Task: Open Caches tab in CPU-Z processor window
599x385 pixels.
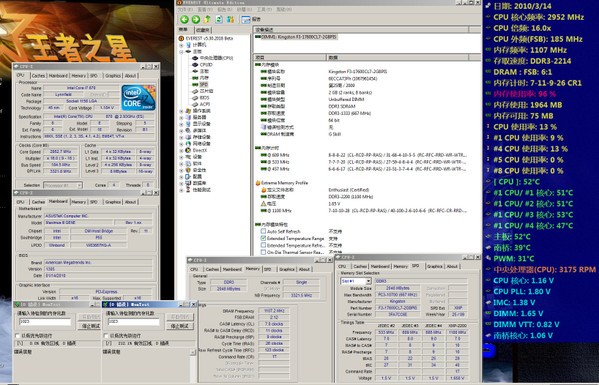Action: [38, 76]
